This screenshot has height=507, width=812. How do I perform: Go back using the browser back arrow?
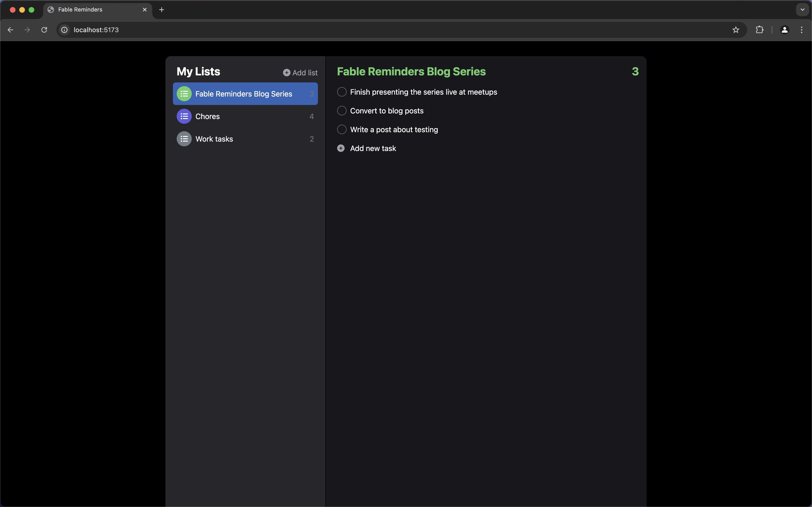[10, 30]
